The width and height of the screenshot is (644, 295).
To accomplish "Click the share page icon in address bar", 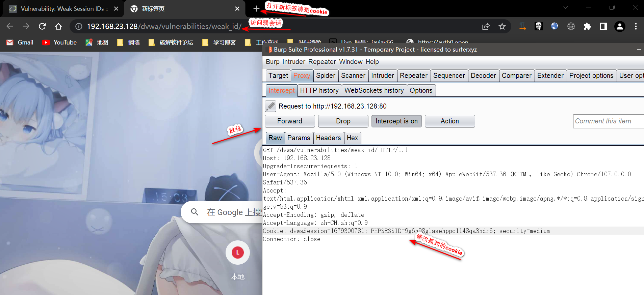I will pyautogui.click(x=486, y=26).
